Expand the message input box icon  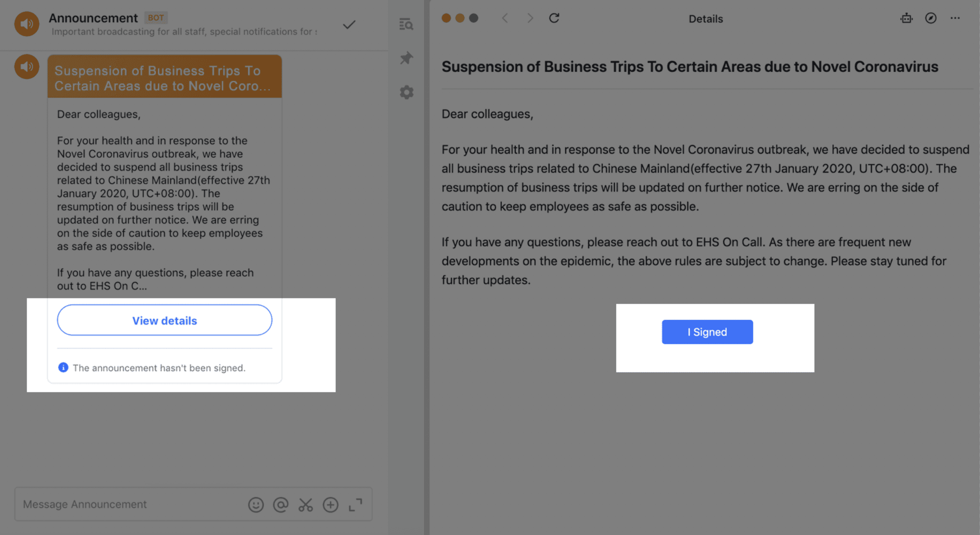pos(356,504)
